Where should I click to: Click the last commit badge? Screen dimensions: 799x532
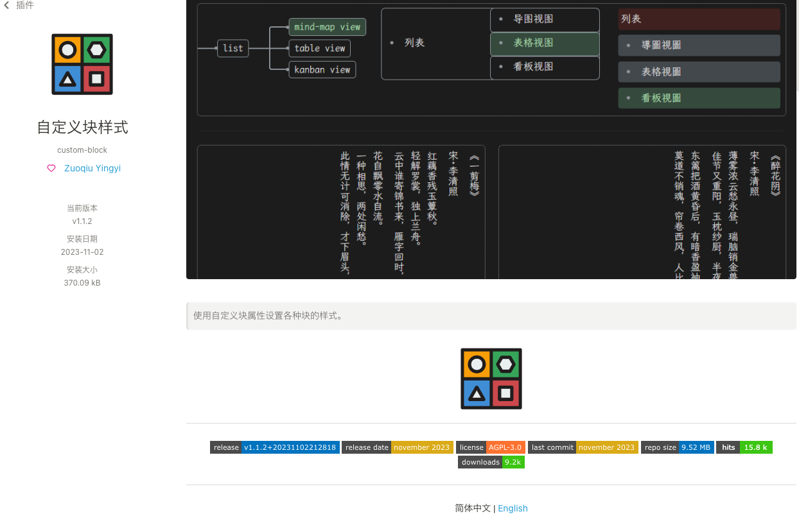tap(583, 447)
